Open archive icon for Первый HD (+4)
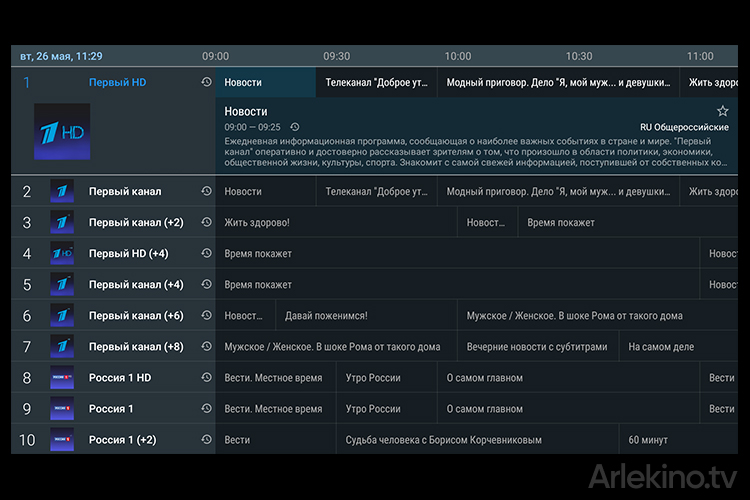The image size is (750, 500). [x=206, y=253]
